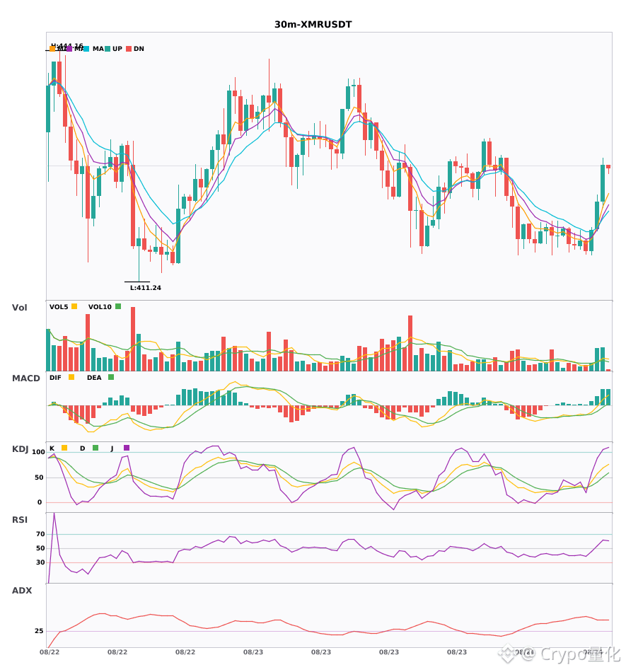Click the yellow VOL5 legend swatch
Image resolution: width=626 pixels, height=672 pixels.
coord(74,306)
